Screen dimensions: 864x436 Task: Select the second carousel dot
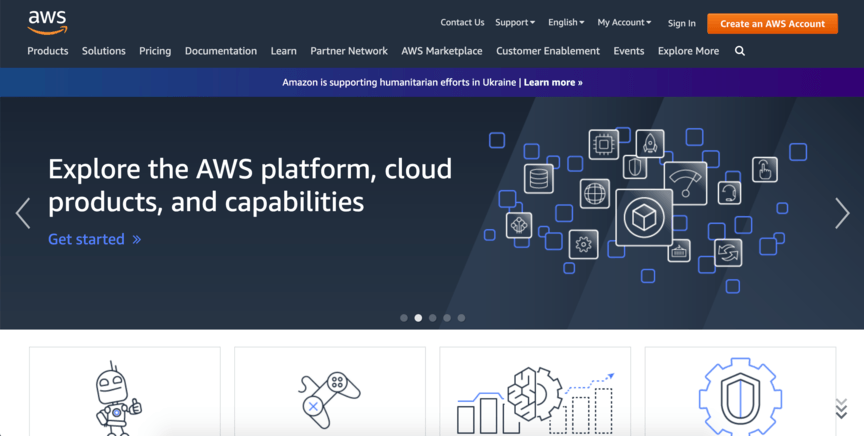coord(418,318)
